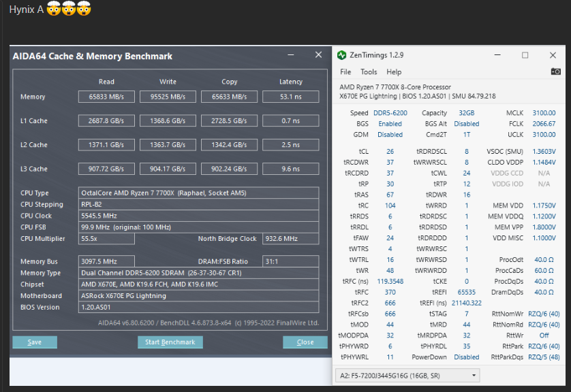Click the MEM VDDQ 1.1200V value

pos(544,216)
